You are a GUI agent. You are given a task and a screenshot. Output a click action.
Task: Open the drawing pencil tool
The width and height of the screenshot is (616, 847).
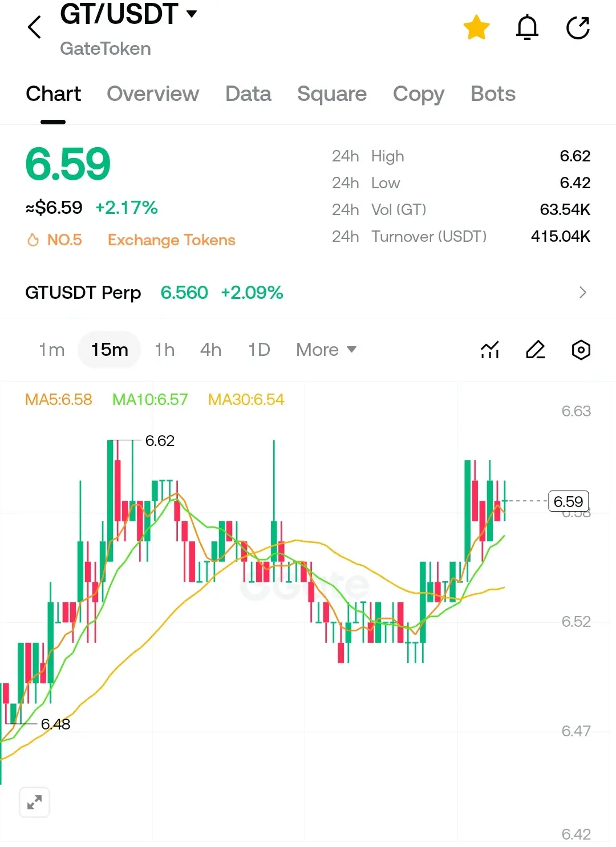tap(535, 350)
